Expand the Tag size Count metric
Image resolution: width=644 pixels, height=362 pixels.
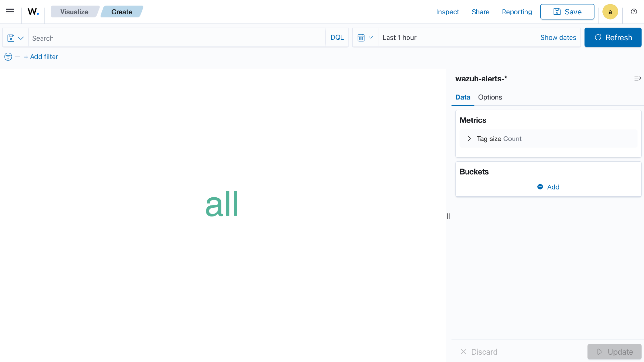(469, 138)
